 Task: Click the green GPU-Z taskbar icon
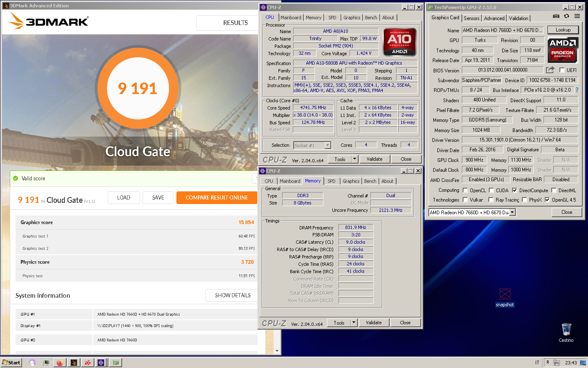[116, 363]
